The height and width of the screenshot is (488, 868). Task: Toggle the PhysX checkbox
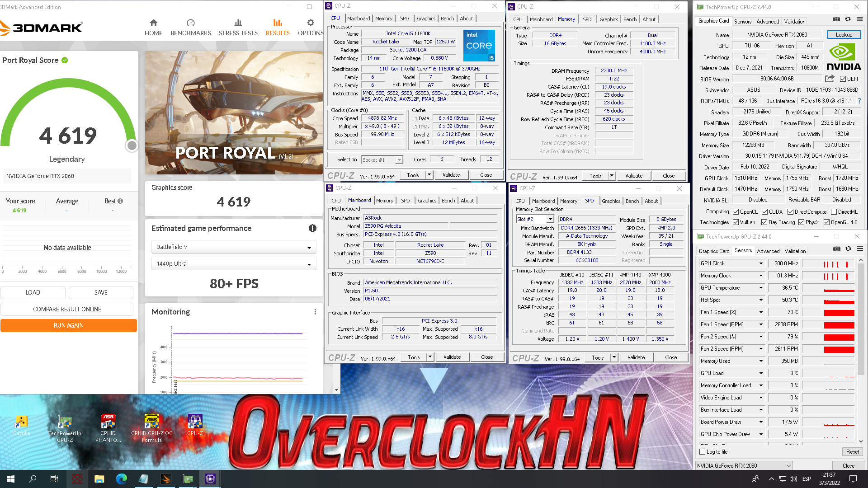[x=801, y=222]
